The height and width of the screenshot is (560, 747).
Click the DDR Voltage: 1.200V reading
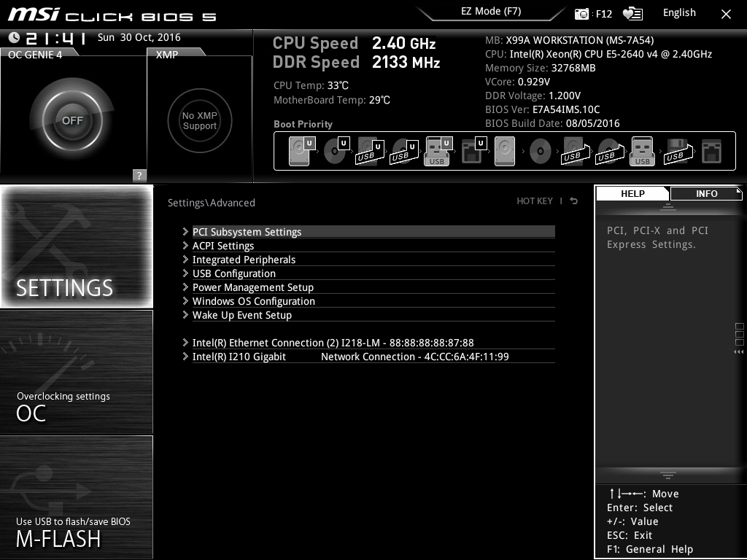tap(533, 96)
